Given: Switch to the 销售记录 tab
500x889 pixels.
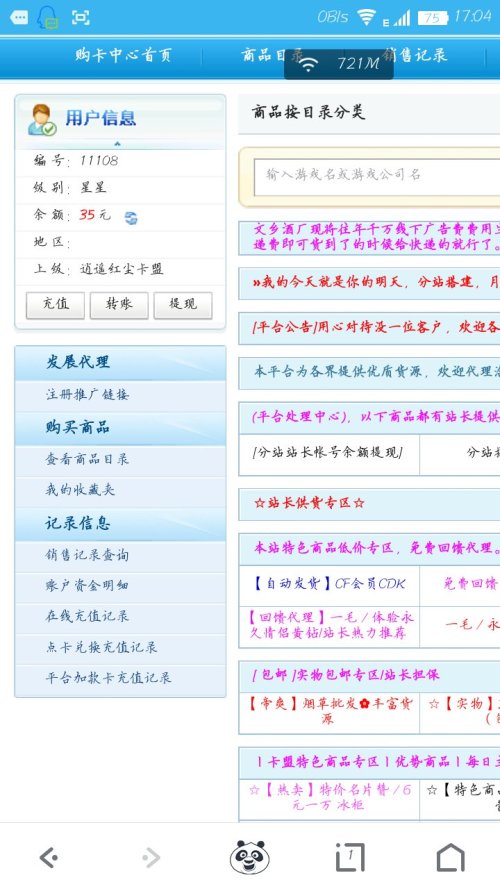Looking at the screenshot, I should (414, 55).
